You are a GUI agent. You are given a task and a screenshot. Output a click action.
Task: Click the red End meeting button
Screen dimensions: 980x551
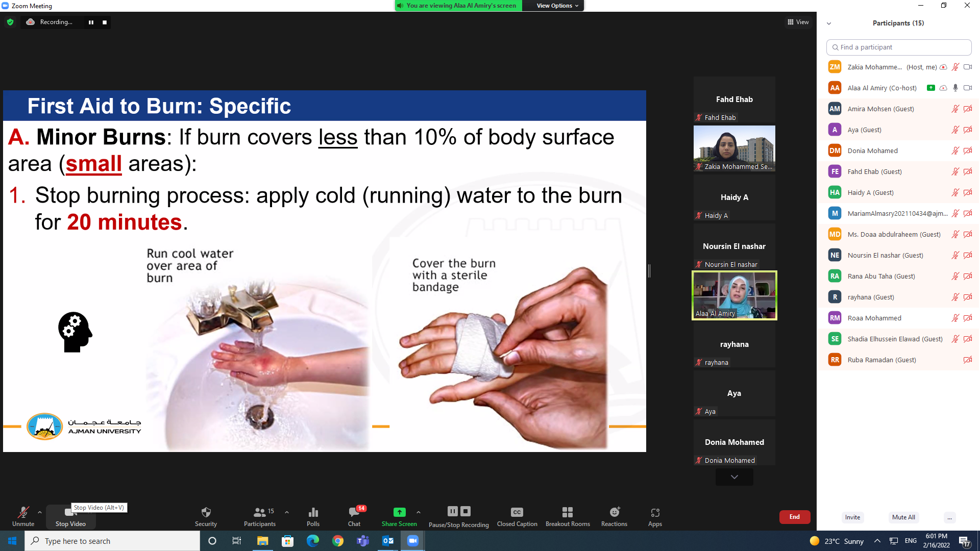pos(794,517)
